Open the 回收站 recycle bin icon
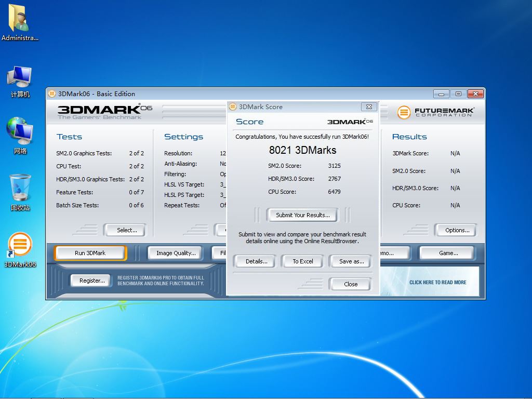This screenshot has width=532, height=399. 20,192
